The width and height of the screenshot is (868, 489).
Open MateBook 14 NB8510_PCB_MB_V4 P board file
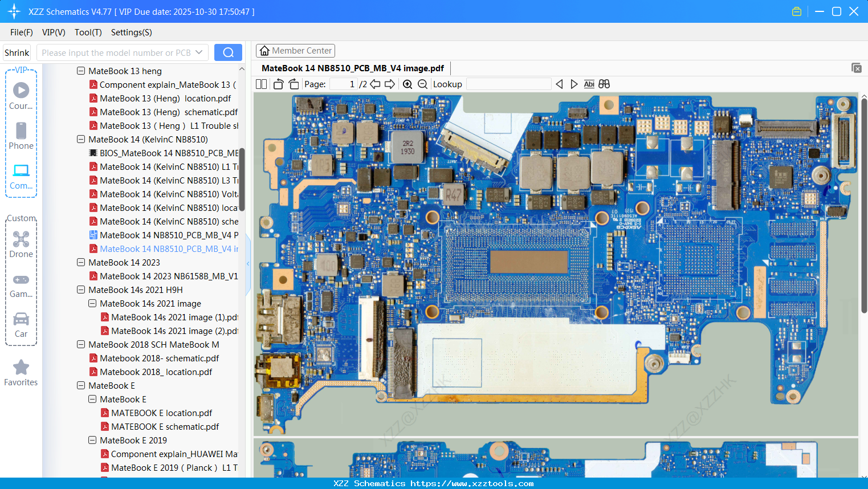[164, 235]
